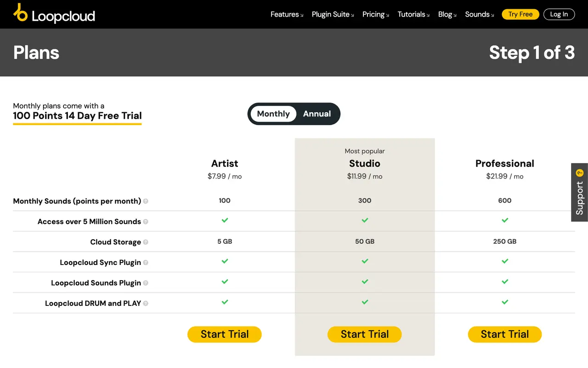Expand the Blog menu
The width and height of the screenshot is (588, 368).
coord(447,14)
